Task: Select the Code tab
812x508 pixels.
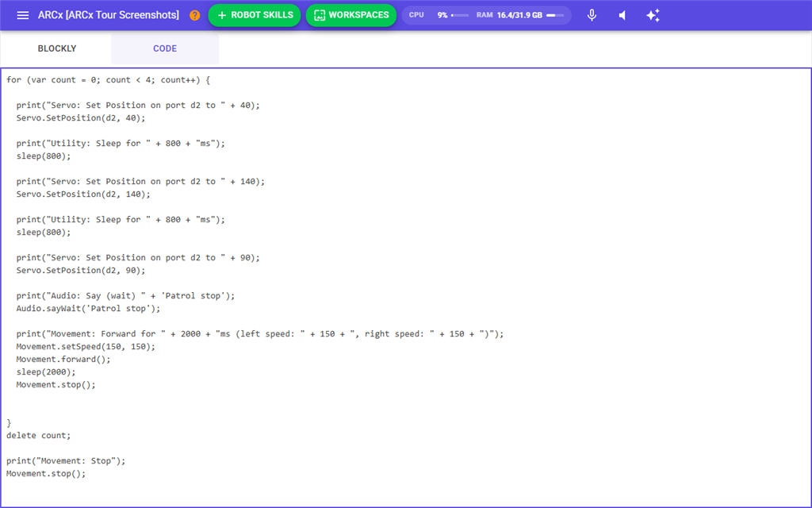Action: click(165, 48)
